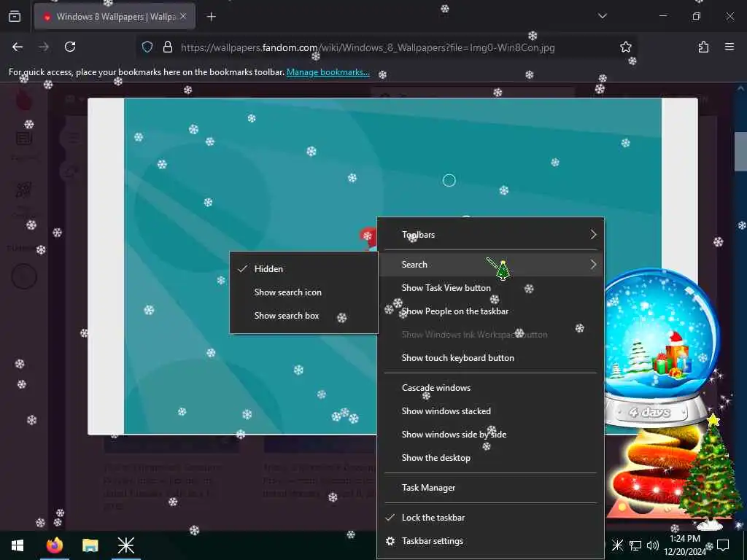This screenshot has height=560, width=747.
Task: Expand the Toolbars submenu
Action: point(491,235)
